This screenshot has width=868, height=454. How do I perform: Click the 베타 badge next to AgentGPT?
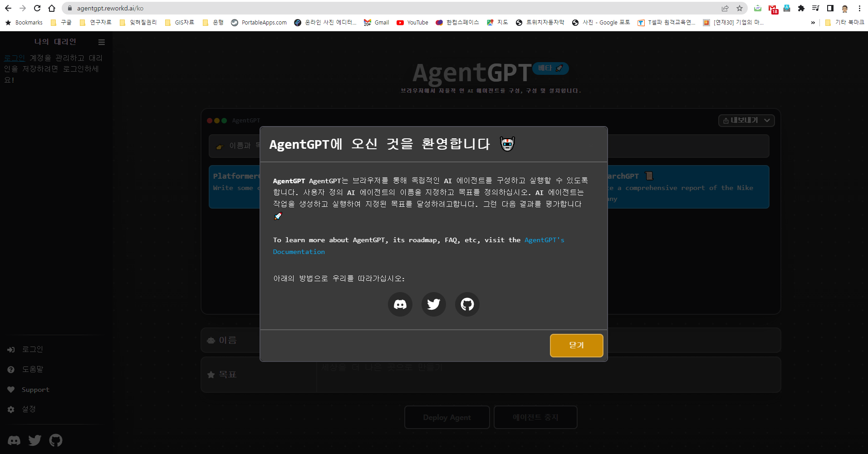(550, 68)
